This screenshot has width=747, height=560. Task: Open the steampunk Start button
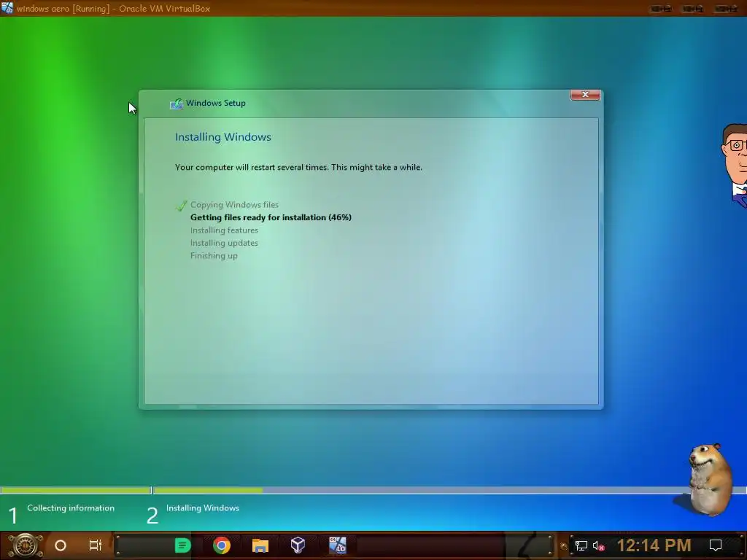(x=26, y=545)
